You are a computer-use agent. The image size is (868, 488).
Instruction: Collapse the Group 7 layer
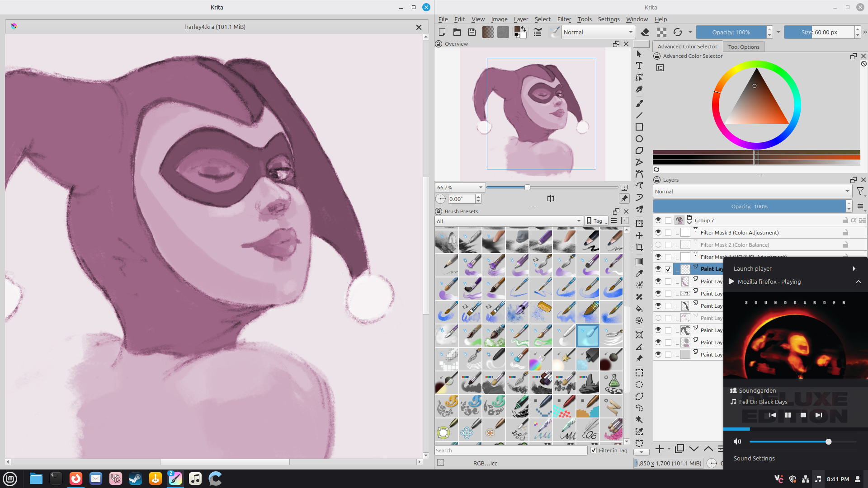coord(689,222)
